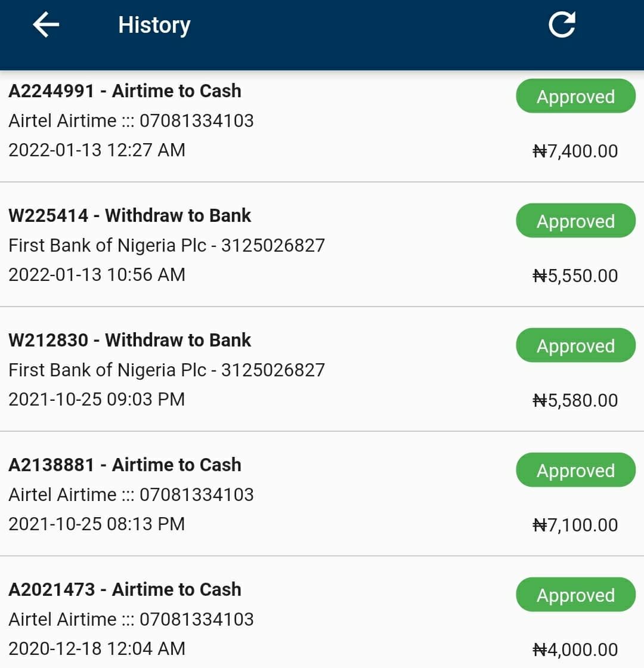Tap Approved badge on A2244991
This screenshot has width=644, height=668.
pos(575,97)
